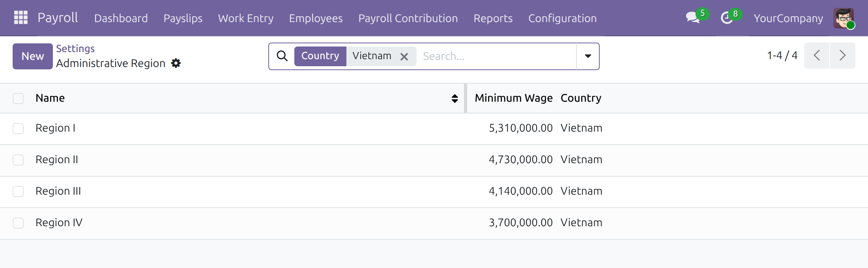868x268 pixels.
Task: Sort by Name column arrows
Action: click(455, 98)
